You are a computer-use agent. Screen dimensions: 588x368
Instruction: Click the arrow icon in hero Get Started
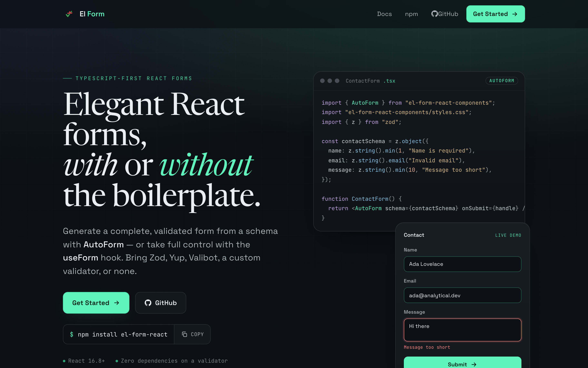click(117, 303)
